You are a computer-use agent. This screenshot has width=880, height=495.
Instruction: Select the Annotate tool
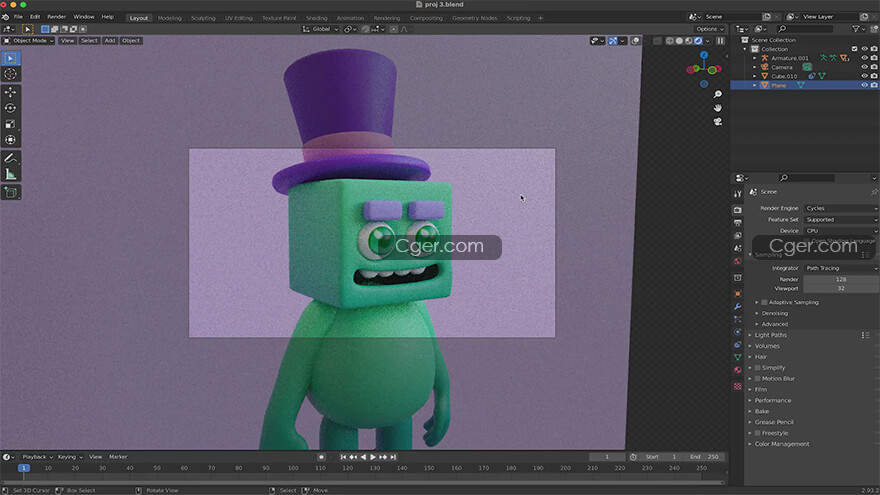(x=11, y=158)
